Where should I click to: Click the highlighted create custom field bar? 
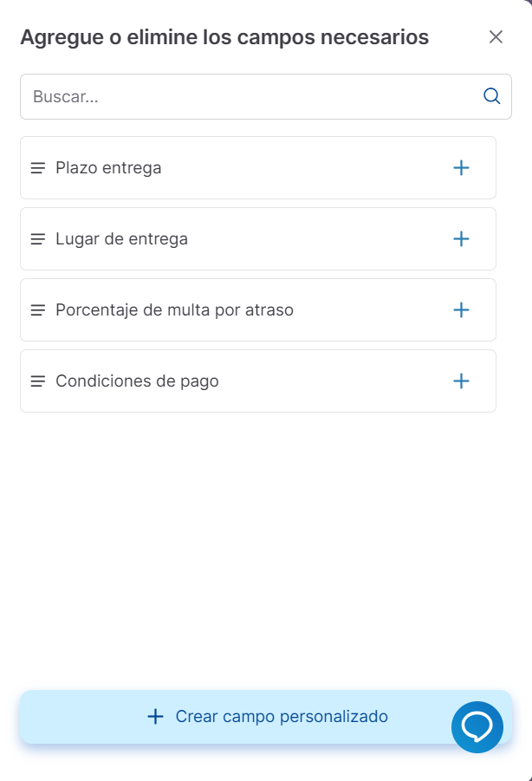pos(266,717)
